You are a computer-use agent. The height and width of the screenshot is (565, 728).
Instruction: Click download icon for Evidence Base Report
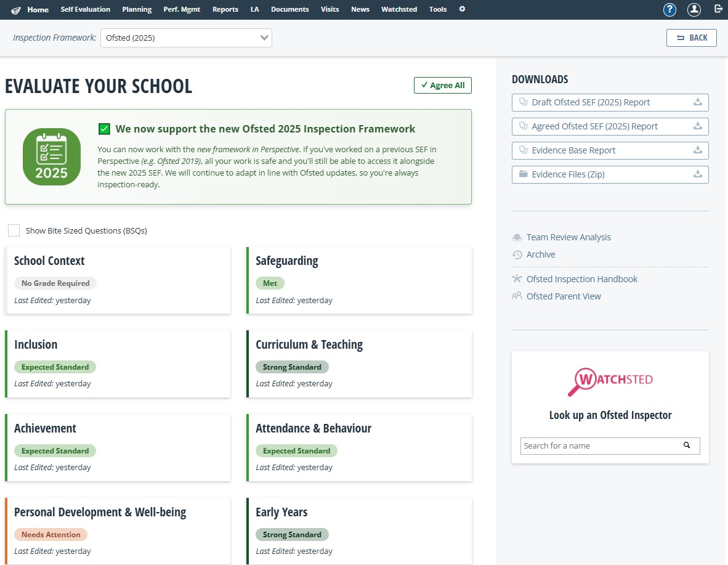coord(697,150)
